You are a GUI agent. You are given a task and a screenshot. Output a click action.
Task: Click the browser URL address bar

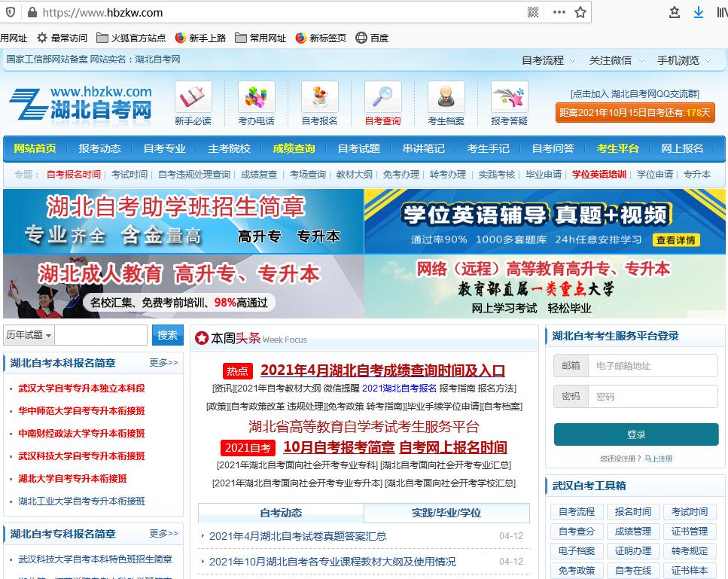coord(279,13)
